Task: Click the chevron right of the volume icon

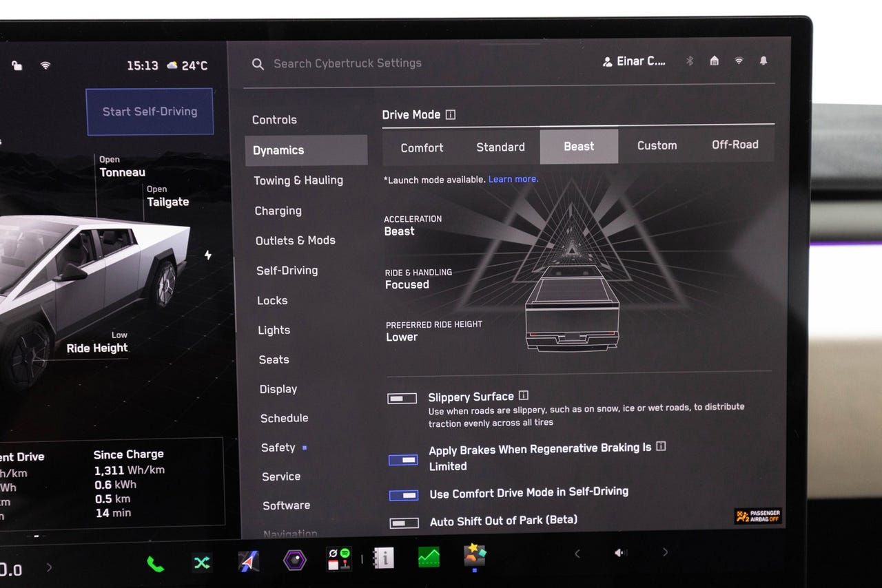Action: pyautogui.click(x=665, y=552)
